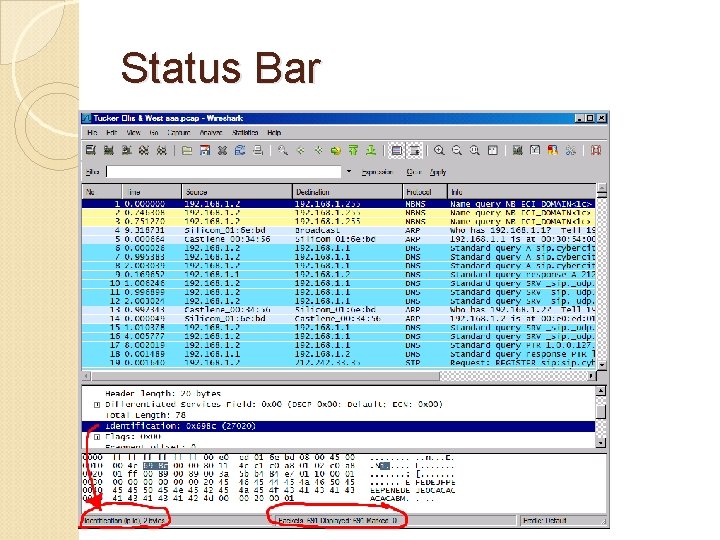
Task: Go to specific packet number icon
Action: pyautogui.click(x=336, y=150)
